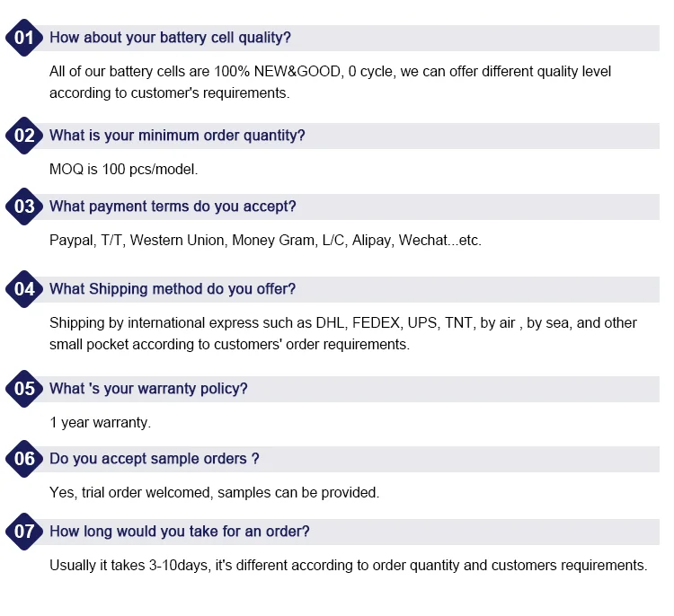Click the 04 diamond number badge
The height and width of the screenshot is (616, 674).
pos(24,289)
